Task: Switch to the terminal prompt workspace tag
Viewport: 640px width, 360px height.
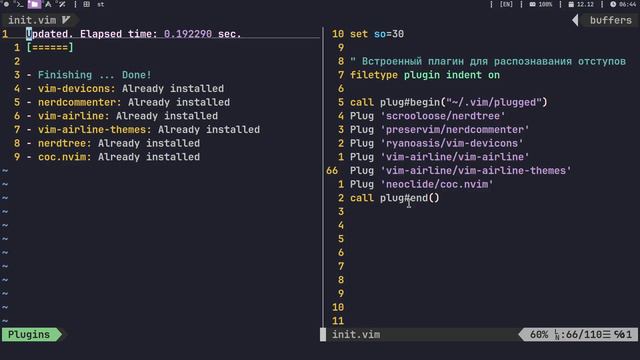Action: [19, 4]
